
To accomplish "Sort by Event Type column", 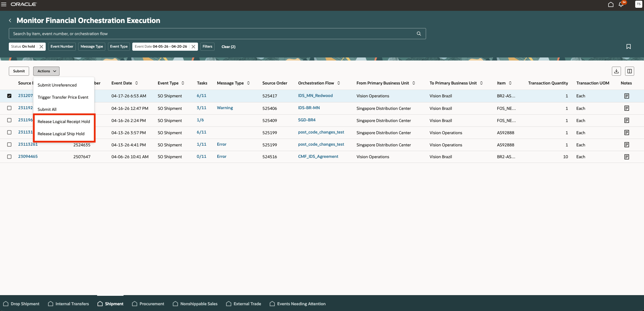I will point(183,83).
